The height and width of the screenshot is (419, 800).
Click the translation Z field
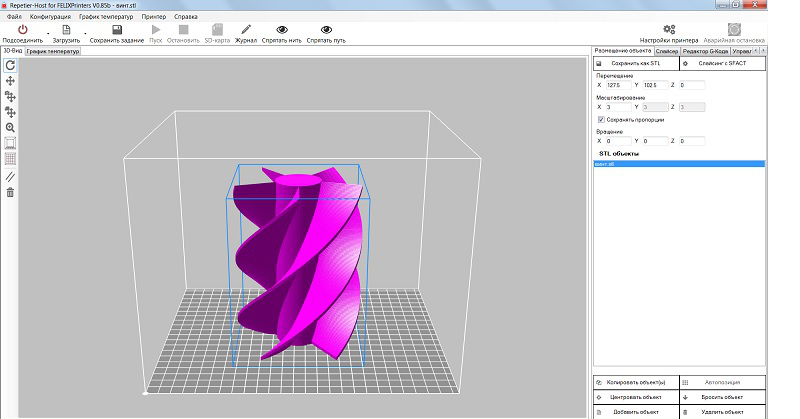point(692,85)
